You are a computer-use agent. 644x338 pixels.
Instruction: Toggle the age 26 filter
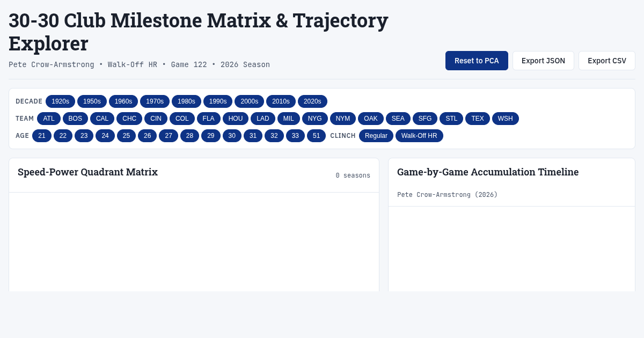coord(148,136)
